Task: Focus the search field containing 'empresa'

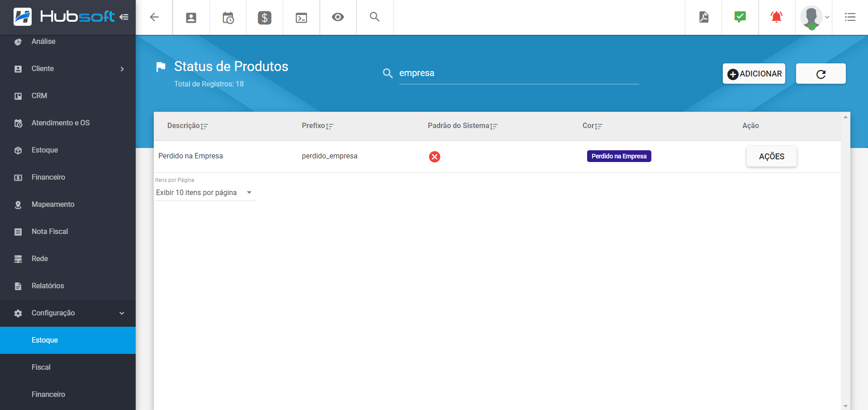Action: [x=519, y=73]
